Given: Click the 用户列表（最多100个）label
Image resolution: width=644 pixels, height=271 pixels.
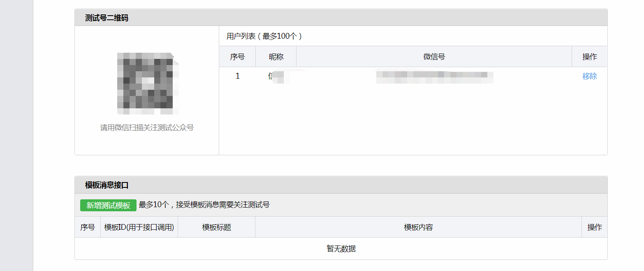Looking at the screenshot, I should tap(264, 36).
